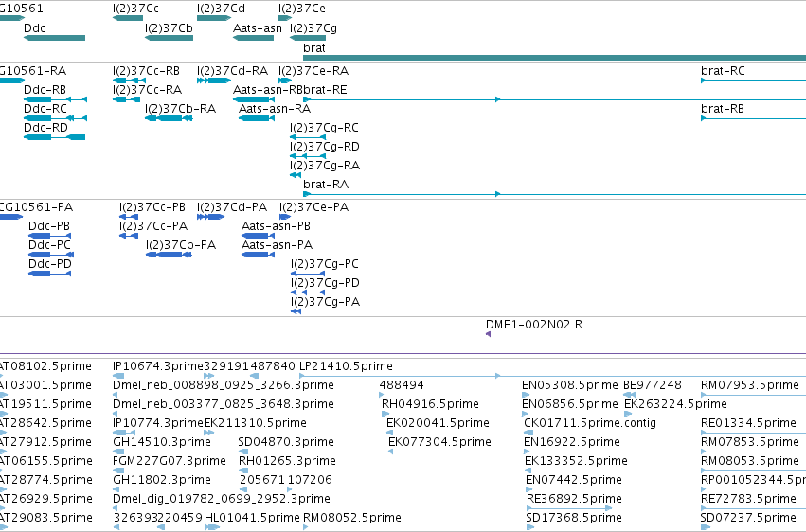
Task: Select the RM07953.5prime EST label
Action: coord(750,385)
